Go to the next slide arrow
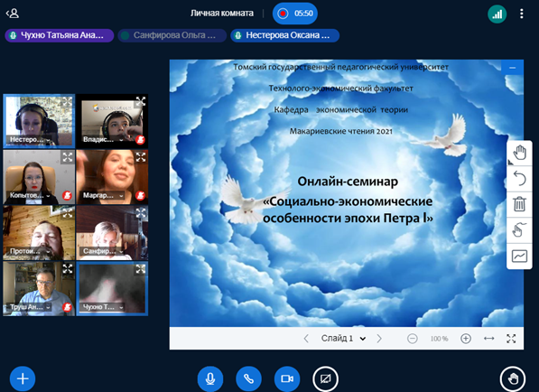 (x=379, y=339)
